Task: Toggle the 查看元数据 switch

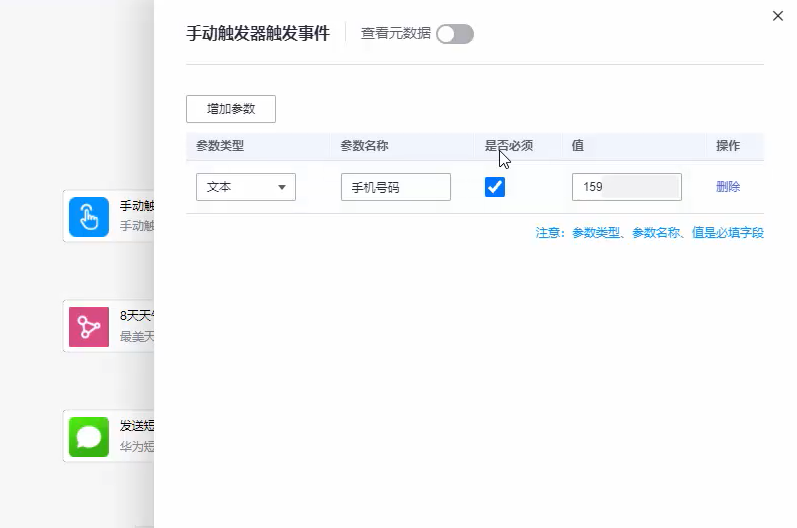Action: [x=455, y=34]
